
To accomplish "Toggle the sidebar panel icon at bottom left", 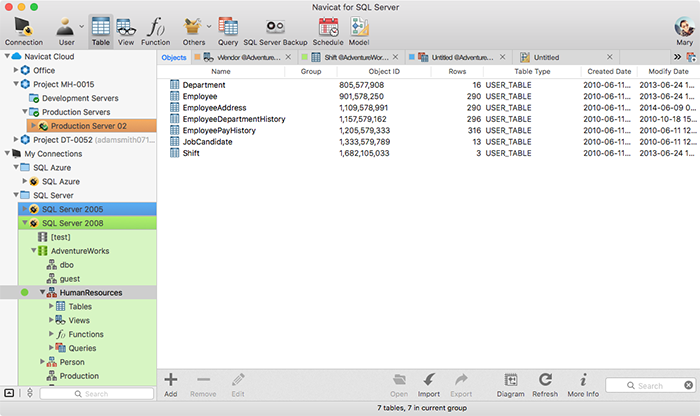I will coord(9,393).
